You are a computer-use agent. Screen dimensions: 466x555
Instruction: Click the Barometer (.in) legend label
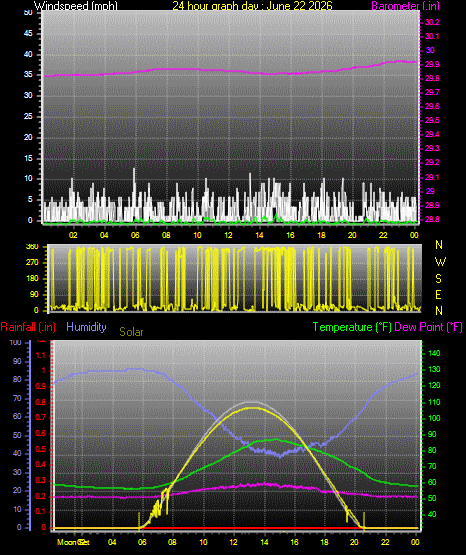405,6
